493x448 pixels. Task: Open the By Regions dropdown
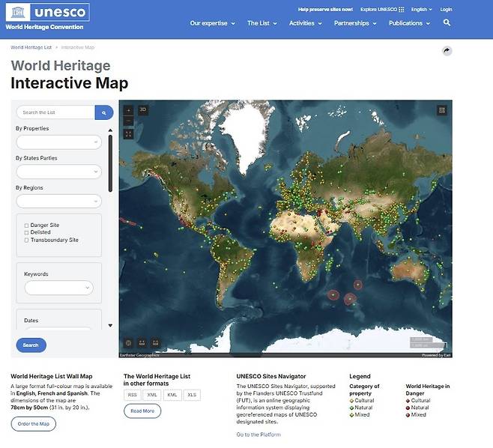(x=58, y=202)
